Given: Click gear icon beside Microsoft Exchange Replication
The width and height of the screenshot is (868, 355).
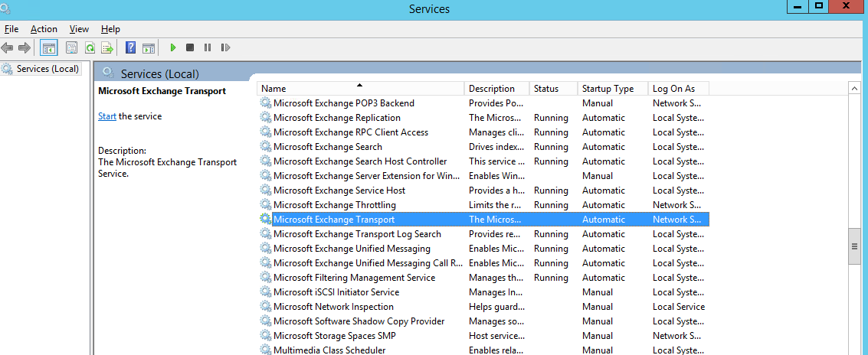Looking at the screenshot, I should 266,117.
